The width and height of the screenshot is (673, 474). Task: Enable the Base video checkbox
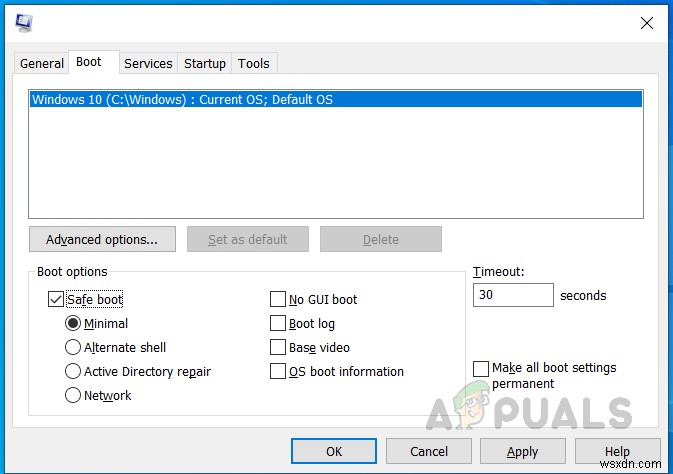click(278, 347)
